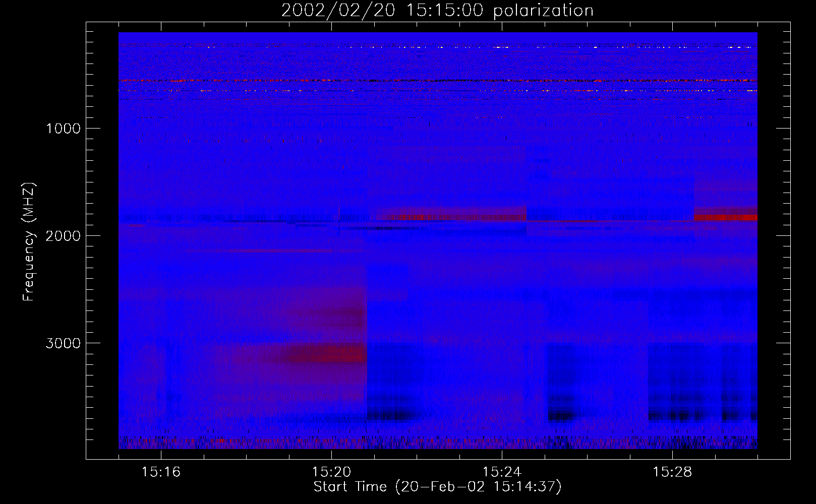Click the 15:20 time tick label
Screen dimensions: 816x504
[331, 472]
